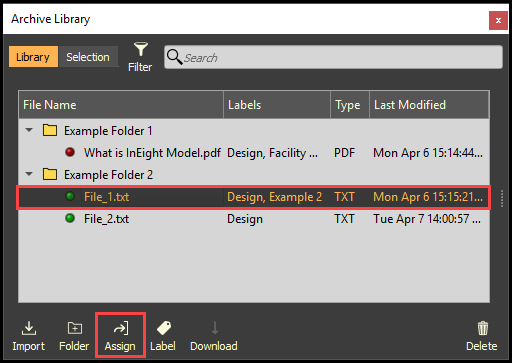Delete using the trash icon
Viewport: 512px width, 363px height.
pyautogui.click(x=483, y=328)
